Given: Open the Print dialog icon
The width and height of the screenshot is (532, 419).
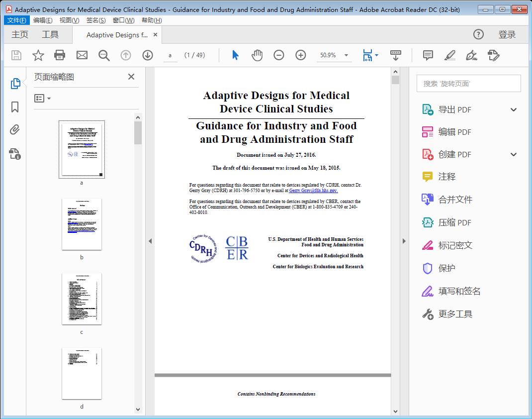Looking at the screenshot, I should (x=60, y=55).
